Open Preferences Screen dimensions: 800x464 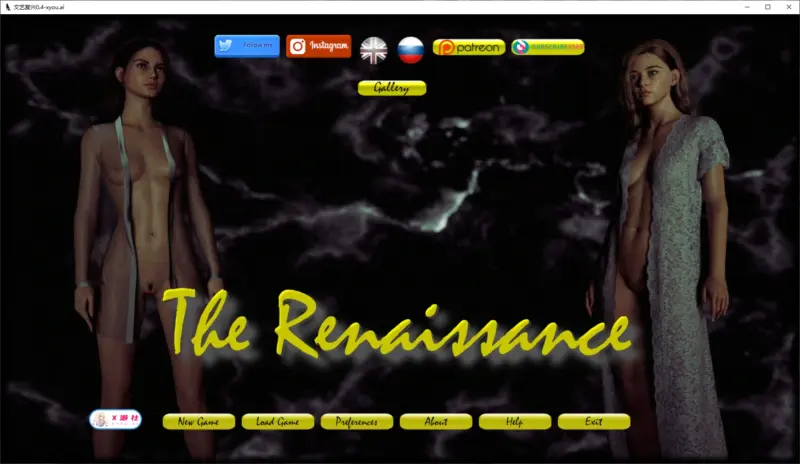click(357, 422)
